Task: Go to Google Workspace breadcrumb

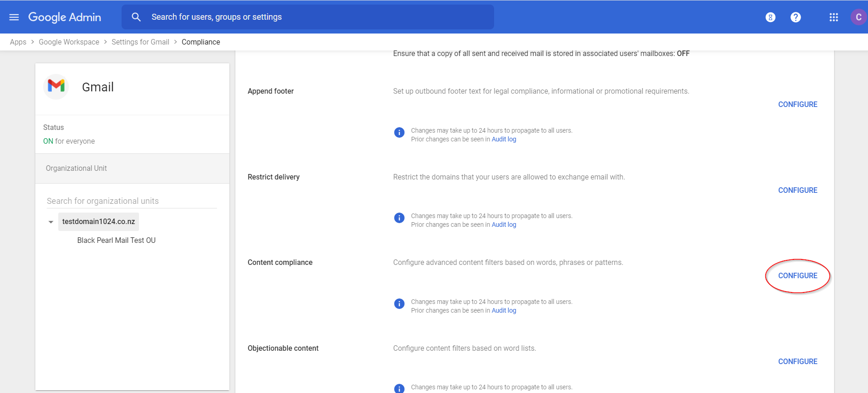Action: click(69, 42)
